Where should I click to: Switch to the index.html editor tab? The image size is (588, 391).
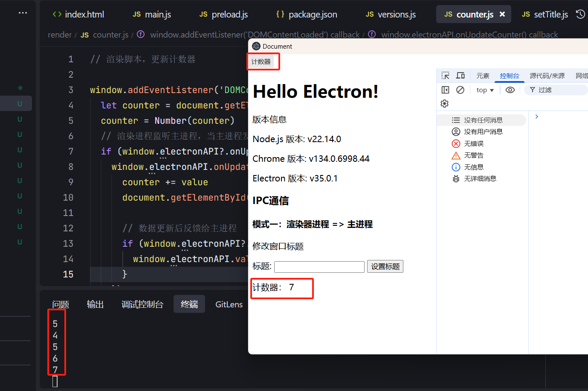coord(78,15)
